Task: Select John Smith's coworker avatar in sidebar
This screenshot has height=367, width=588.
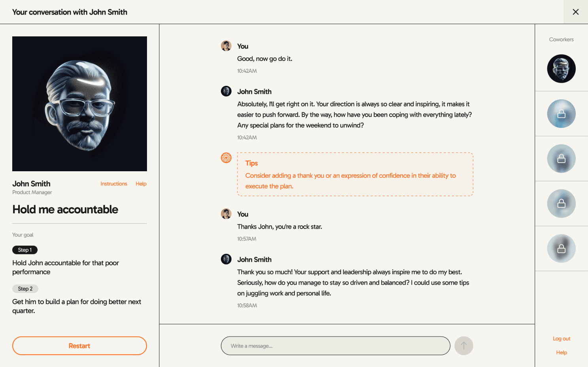Action: pyautogui.click(x=561, y=69)
